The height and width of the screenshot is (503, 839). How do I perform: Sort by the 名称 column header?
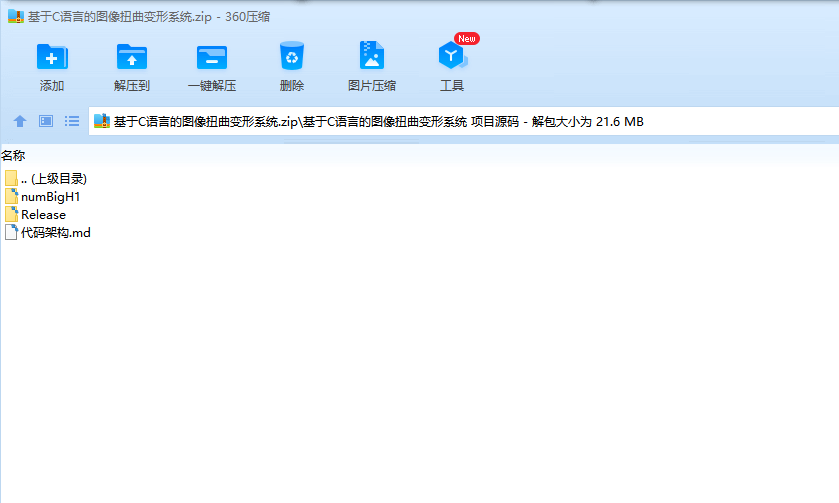click(x=13, y=156)
